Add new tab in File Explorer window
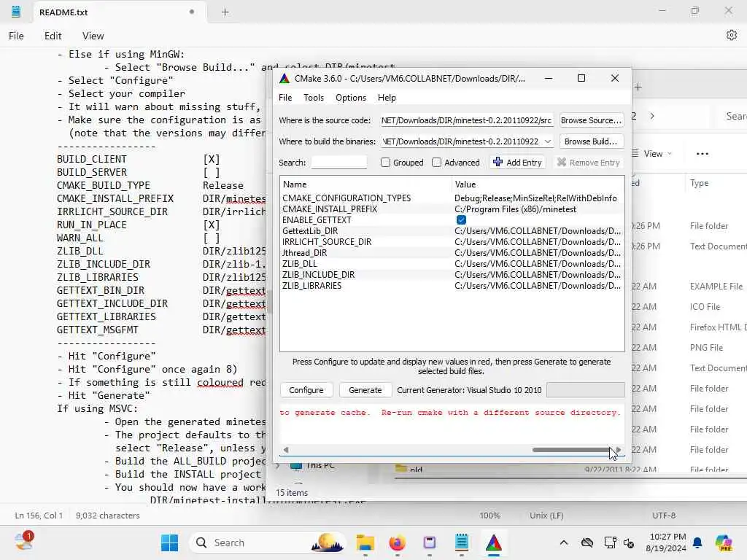The width and height of the screenshot is (747, 560). [638, 87]
